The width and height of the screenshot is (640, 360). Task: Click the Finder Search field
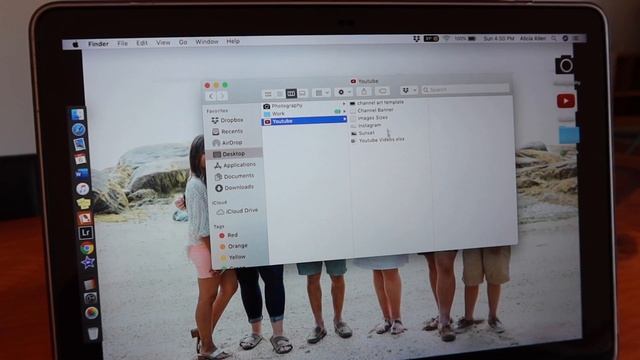pyautogui.click(x=466, y=89)
